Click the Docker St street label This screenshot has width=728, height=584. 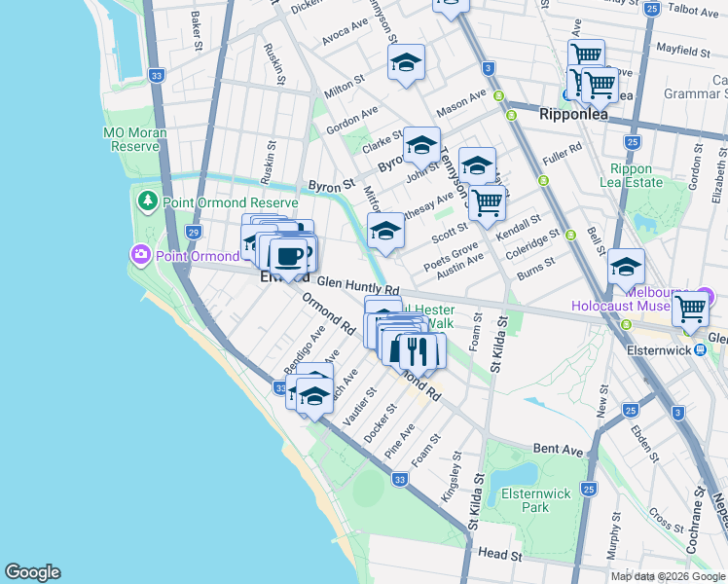381,423
